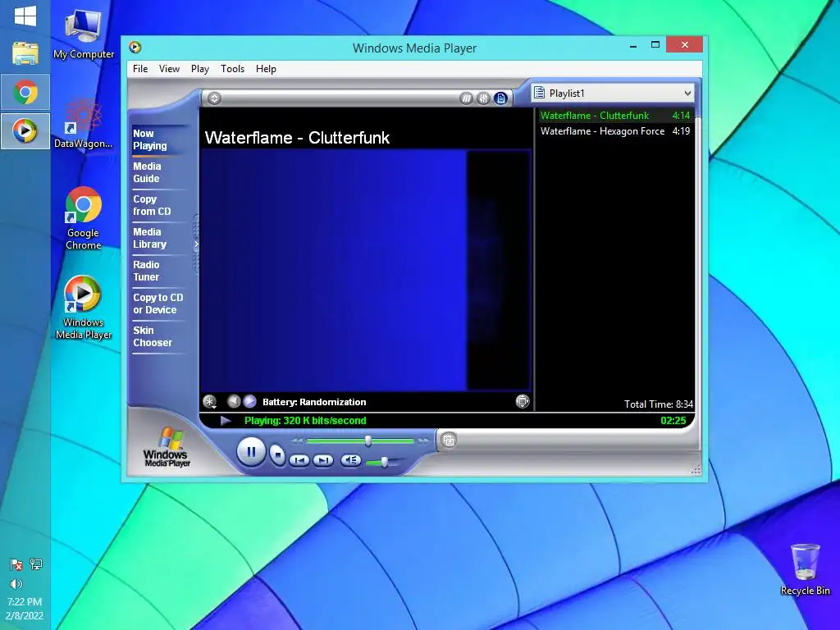Open Chrome from the taskbar
The width and height of the screenshot is (840, 630).
point(25,92)
